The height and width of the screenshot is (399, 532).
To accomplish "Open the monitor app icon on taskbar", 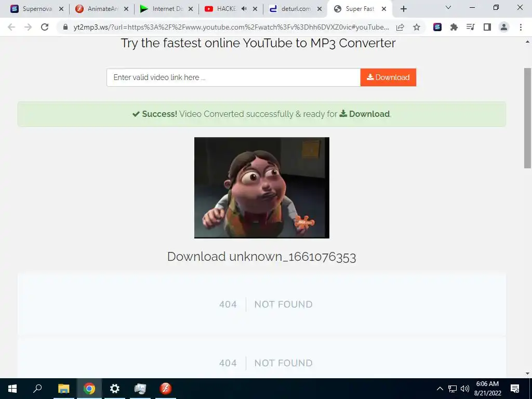I will pyautogui.click(x=140, y=389).
